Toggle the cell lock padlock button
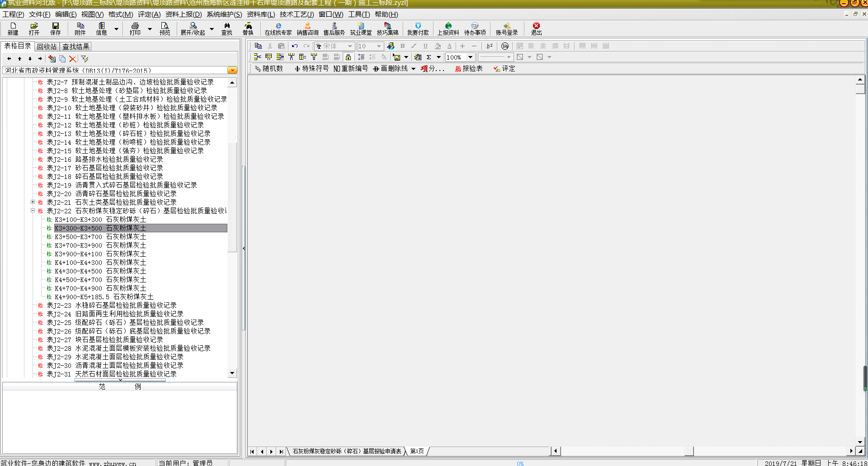This screenshot has height=466, width=868. click(348, 57)
